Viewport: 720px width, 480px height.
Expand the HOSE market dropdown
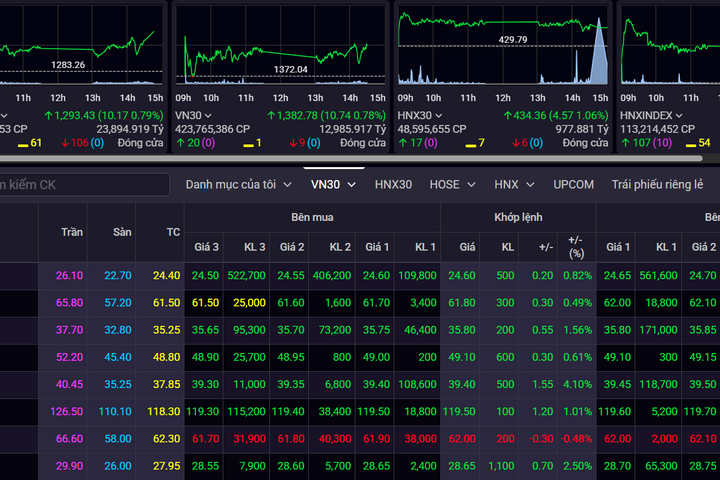[471, 185]
